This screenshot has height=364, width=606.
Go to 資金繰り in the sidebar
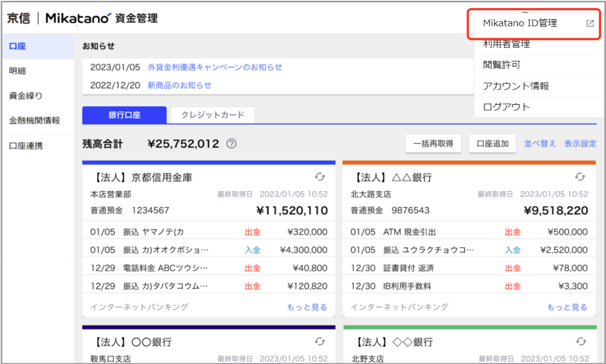38,96
